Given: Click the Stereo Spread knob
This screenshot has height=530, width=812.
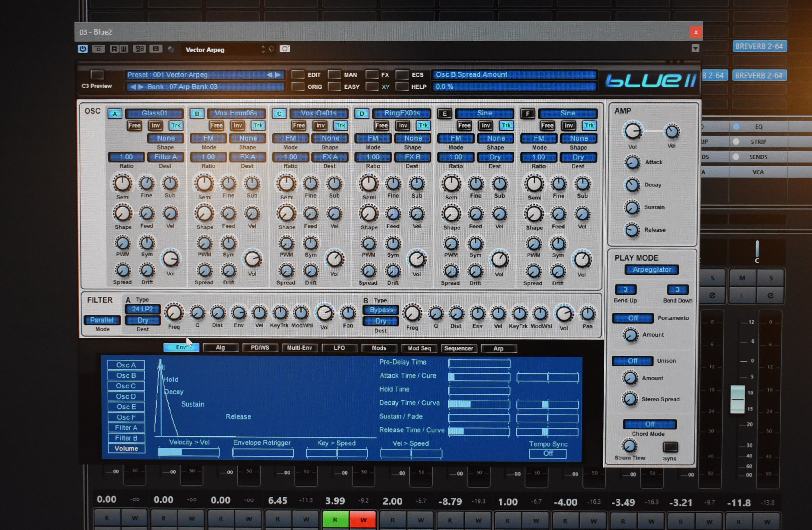Looking at the screenshot, I should [630, 399].
